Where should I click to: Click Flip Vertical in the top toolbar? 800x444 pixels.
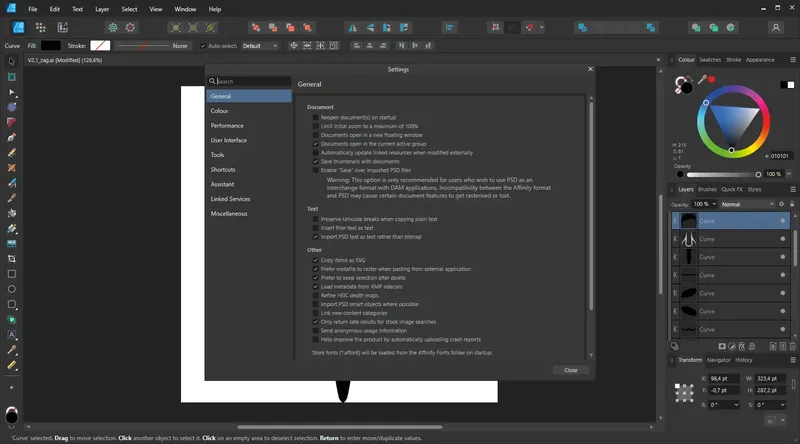tap(370, 28)
